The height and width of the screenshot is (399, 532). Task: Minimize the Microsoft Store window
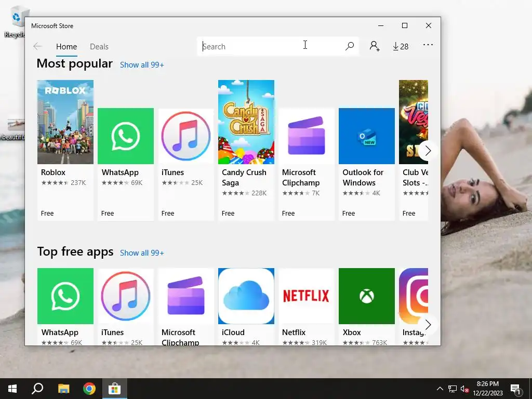coord(381,25)
